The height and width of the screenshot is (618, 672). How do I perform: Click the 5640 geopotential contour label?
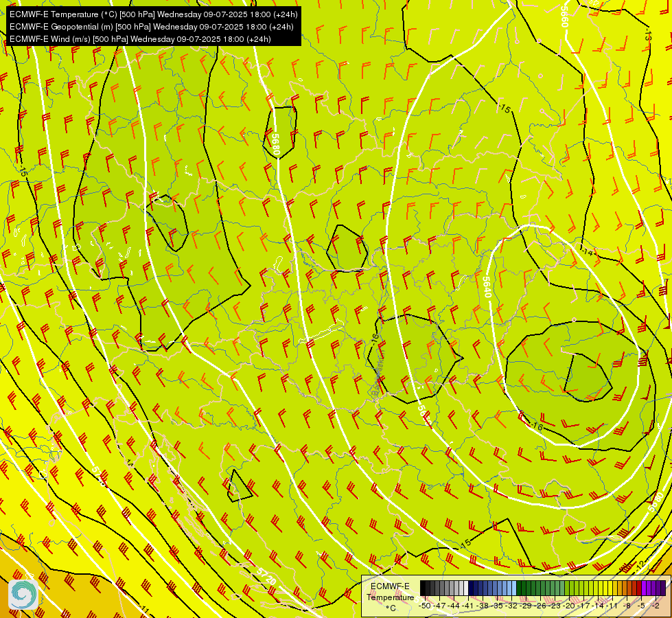pyautogui.click(x=487, y=286)
